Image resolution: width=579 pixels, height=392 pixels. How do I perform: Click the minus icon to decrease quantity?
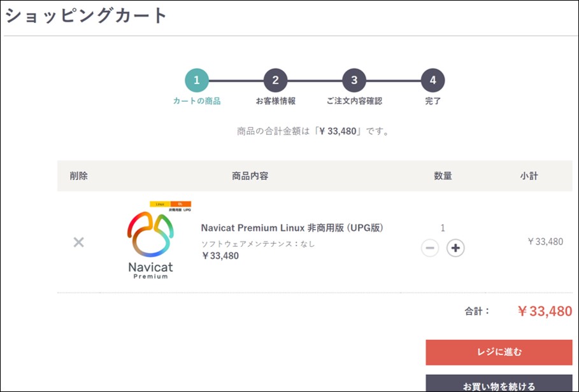[x=430, y=247]
